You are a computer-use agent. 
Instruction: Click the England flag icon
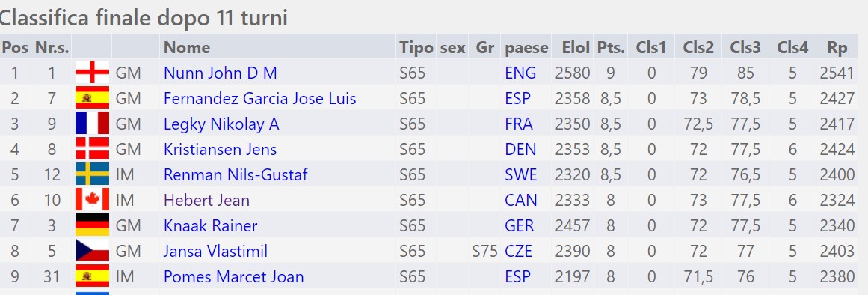93,73
